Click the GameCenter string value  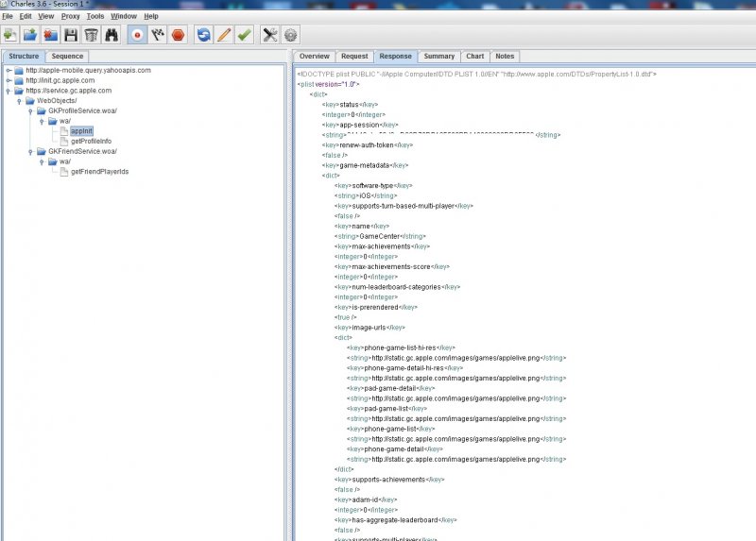(380, 237)
